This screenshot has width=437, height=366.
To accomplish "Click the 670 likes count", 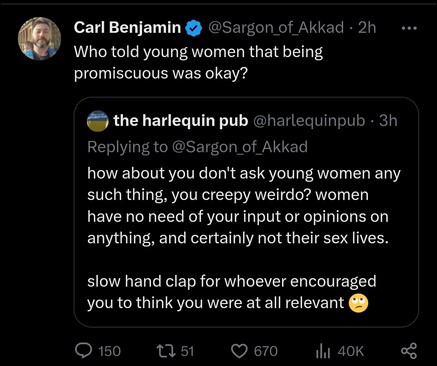I will pos(266,351).
